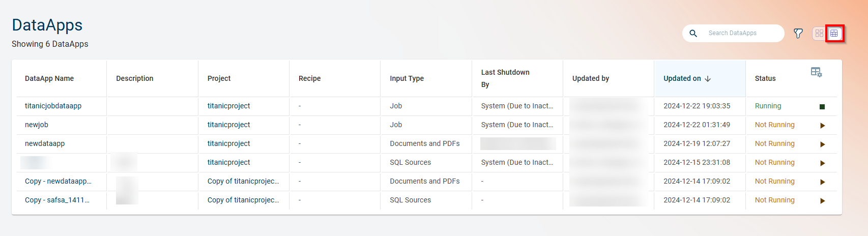
Task: Switch to card grid view
Action: click(819, 34)
